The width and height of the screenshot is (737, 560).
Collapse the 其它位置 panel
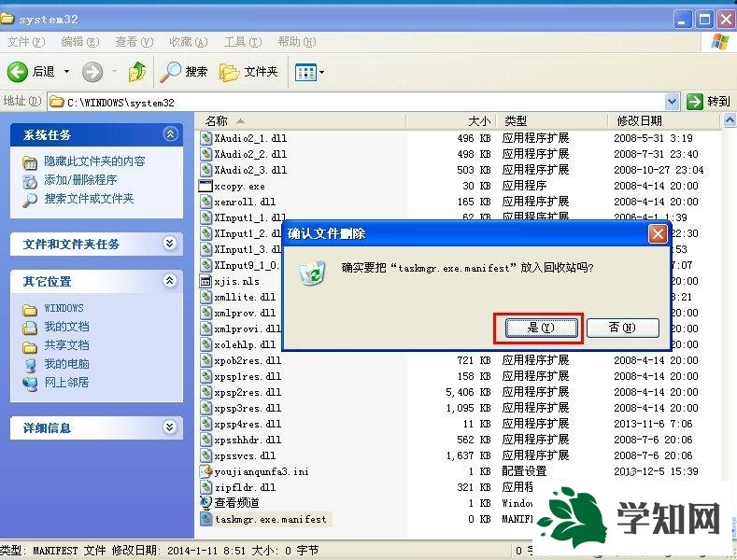(170, 281)
